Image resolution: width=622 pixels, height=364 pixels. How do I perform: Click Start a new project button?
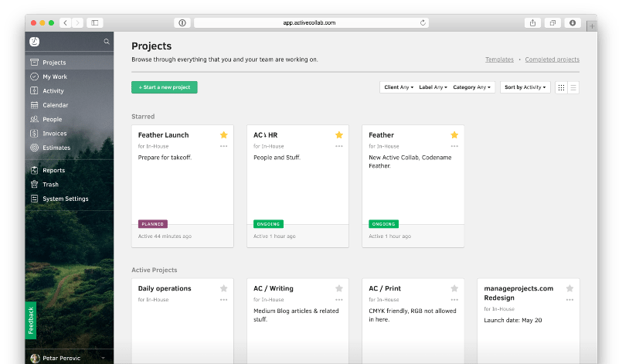point(165,87)
